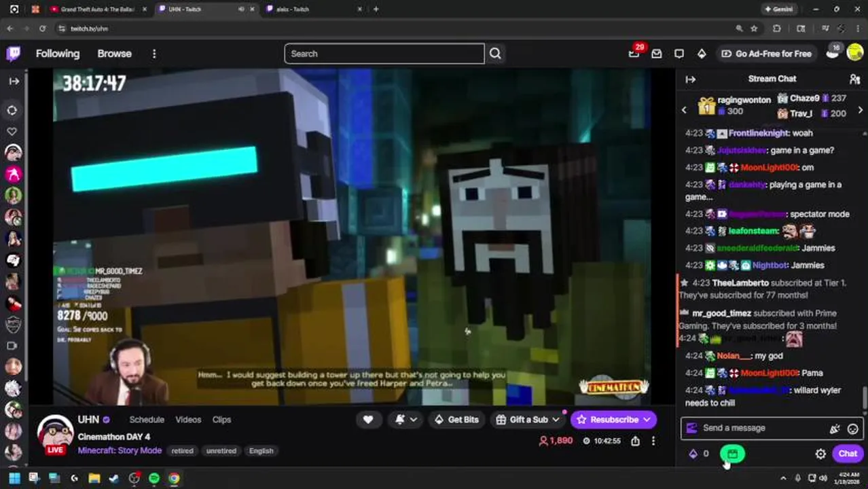The image size is (868, 489).
Task: Click Go Ad-Free for Free
Action: pyautogui.click(x=766, y=54)
